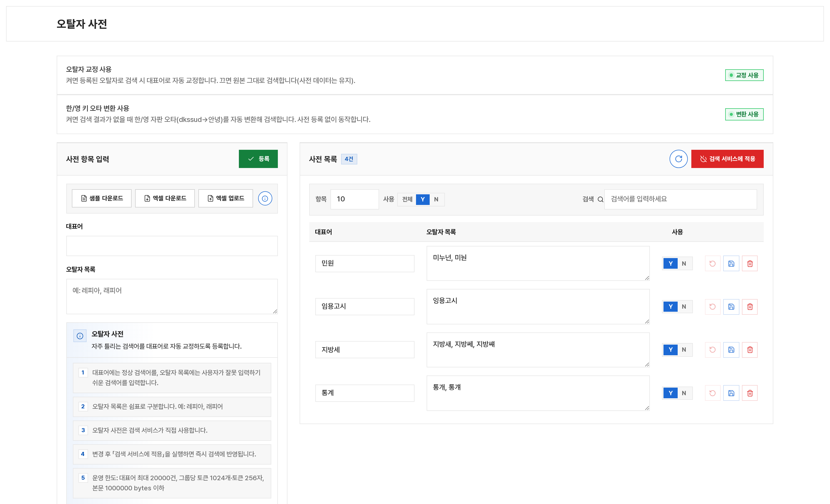Click the typo list containing 잉용고시
The image size is (830, 504).
pos(538,307)
